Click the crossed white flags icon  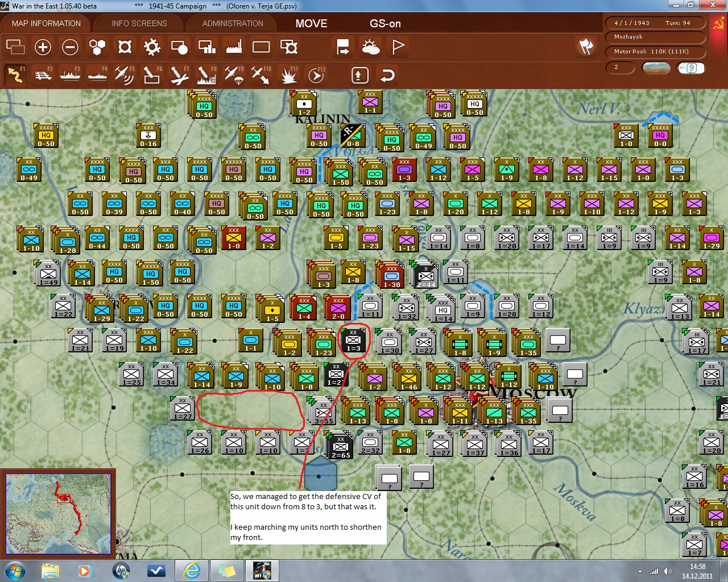(586, 46)
